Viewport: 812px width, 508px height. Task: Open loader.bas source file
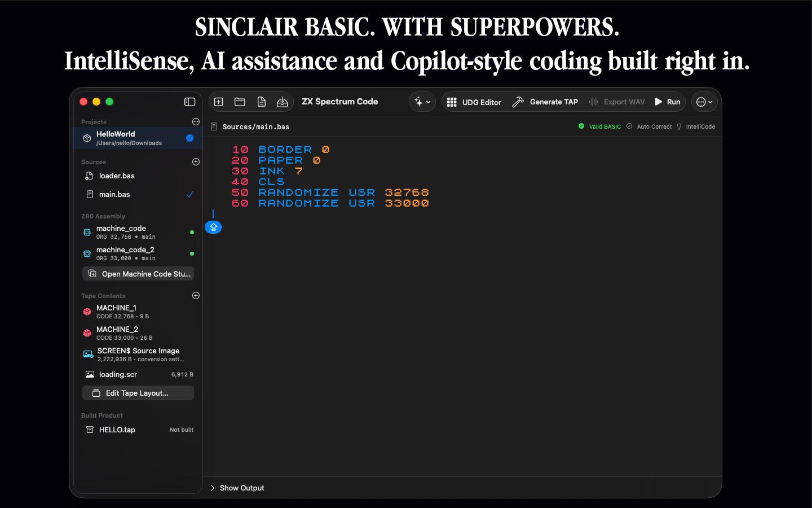138,176
